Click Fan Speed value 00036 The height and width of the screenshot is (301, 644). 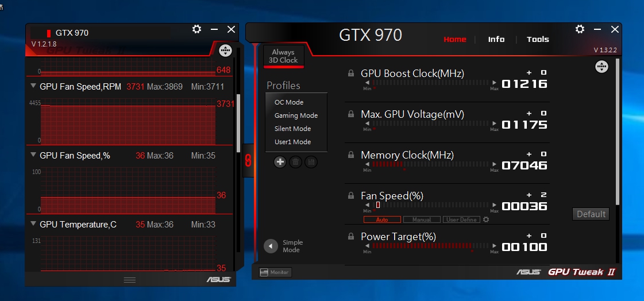[x=525, y=206]
